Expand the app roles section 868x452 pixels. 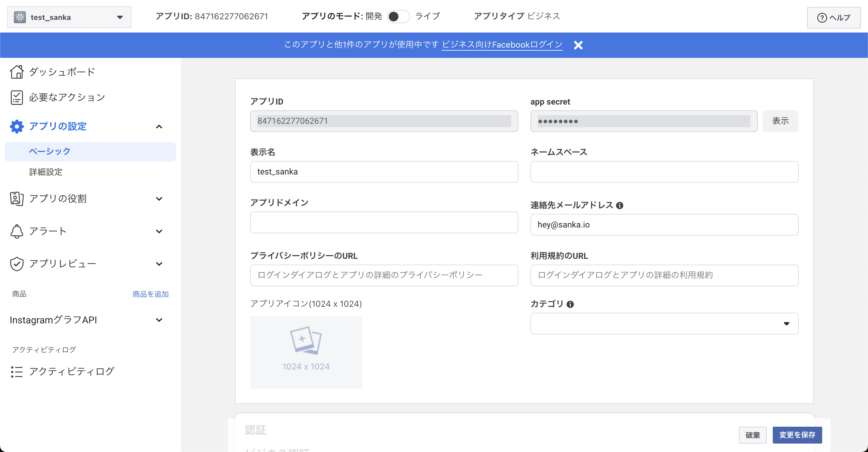159,199
